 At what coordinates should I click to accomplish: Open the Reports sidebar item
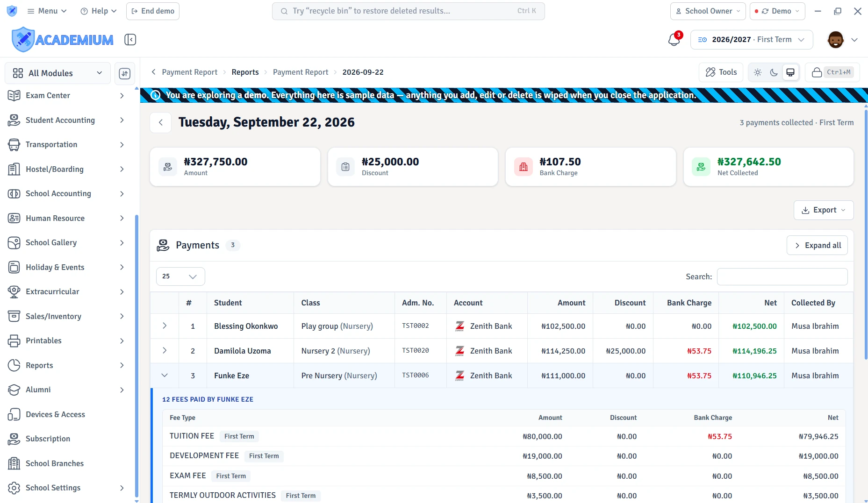click(x=66, y=366)
